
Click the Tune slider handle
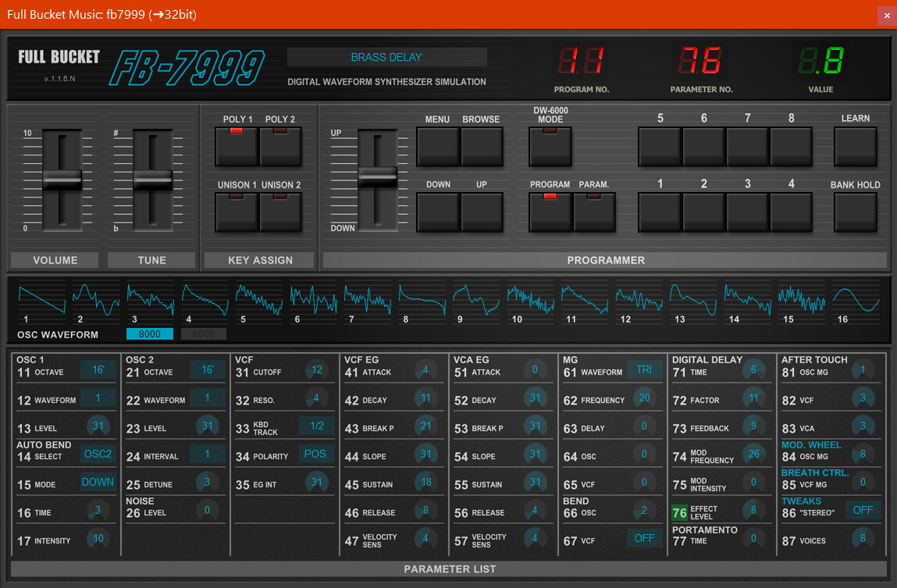153,180
